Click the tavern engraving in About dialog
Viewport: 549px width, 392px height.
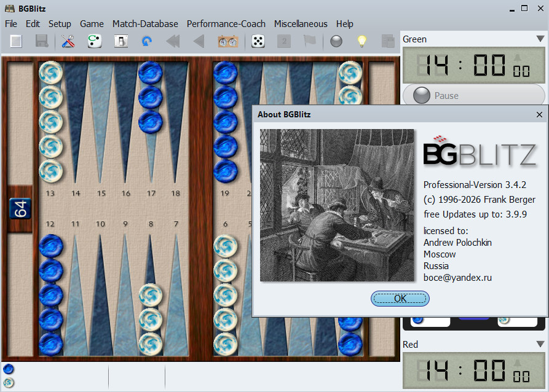[x=336, y=205]
